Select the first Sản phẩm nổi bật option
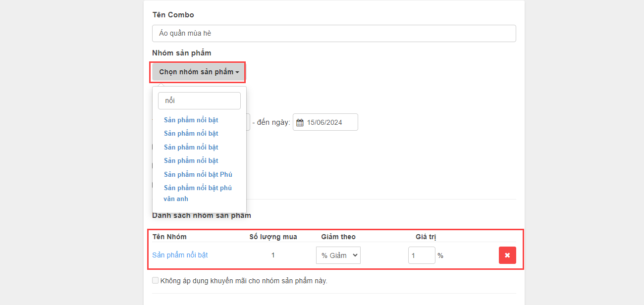 pyautogui.click(x=191, y=120)
